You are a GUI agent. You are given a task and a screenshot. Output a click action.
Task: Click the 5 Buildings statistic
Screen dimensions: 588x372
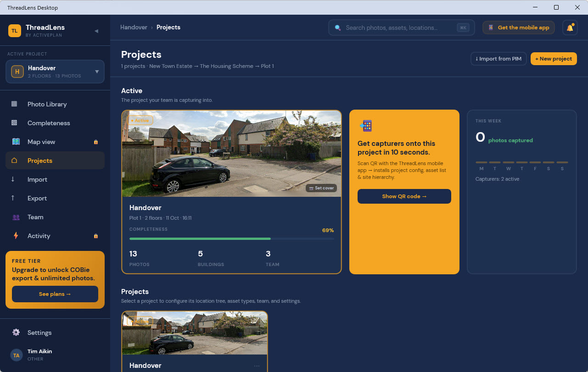[211, 258]
